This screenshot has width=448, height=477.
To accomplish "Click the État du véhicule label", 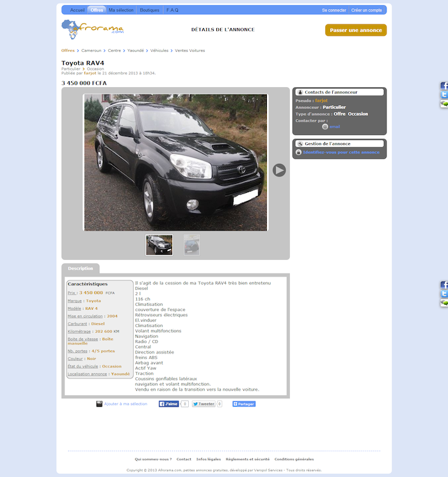I will (83, 366).
